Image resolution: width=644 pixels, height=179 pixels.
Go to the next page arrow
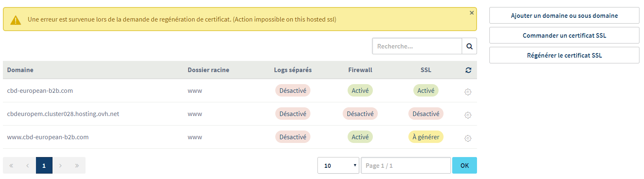pos(61,166)
